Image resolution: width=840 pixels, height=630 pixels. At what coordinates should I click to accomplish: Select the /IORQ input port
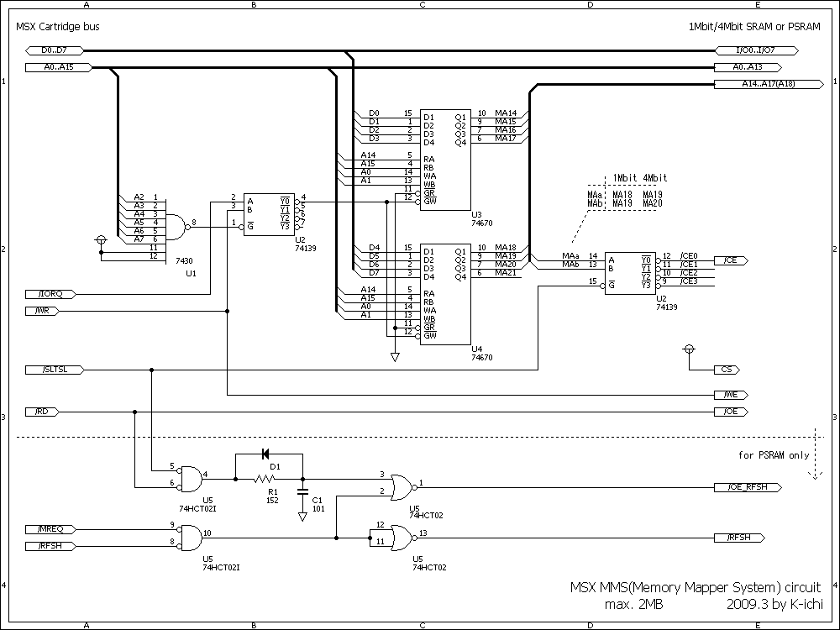point(54,294)
